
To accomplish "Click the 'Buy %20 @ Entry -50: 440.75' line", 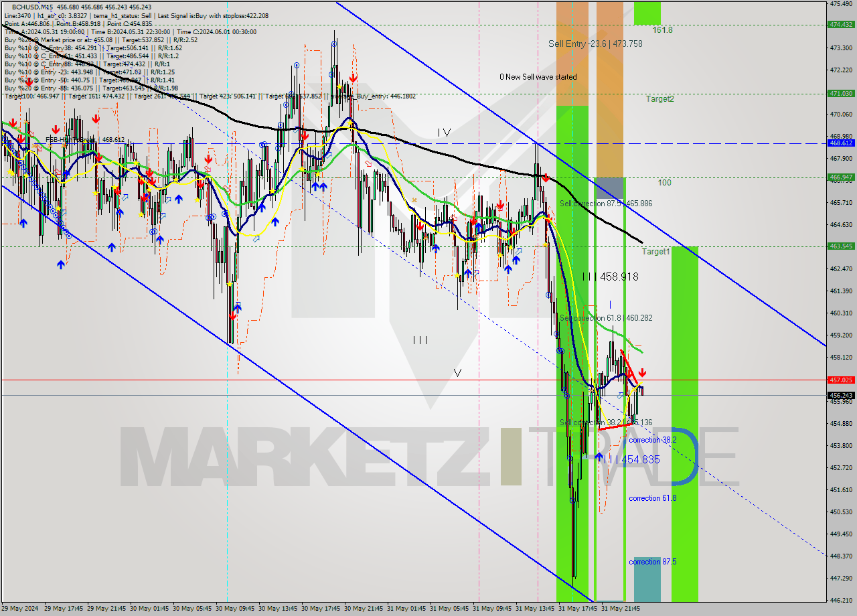I will [90, 80].
